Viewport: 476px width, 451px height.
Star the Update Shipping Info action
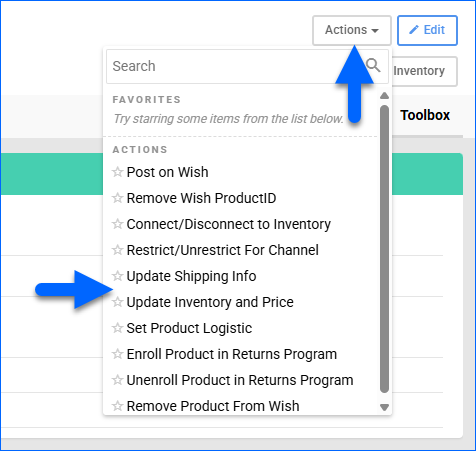(x=117, y=276)
